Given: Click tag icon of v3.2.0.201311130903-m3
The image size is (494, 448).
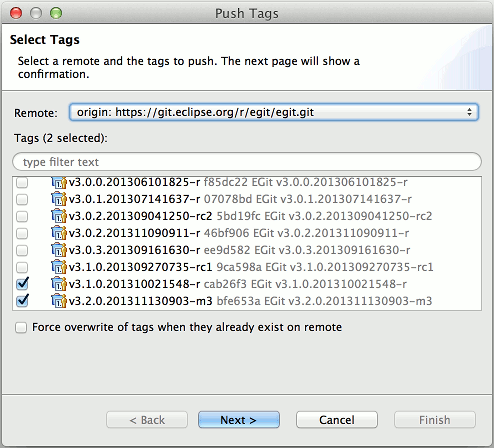Looking at the screenshot, I should pos(59,301).
